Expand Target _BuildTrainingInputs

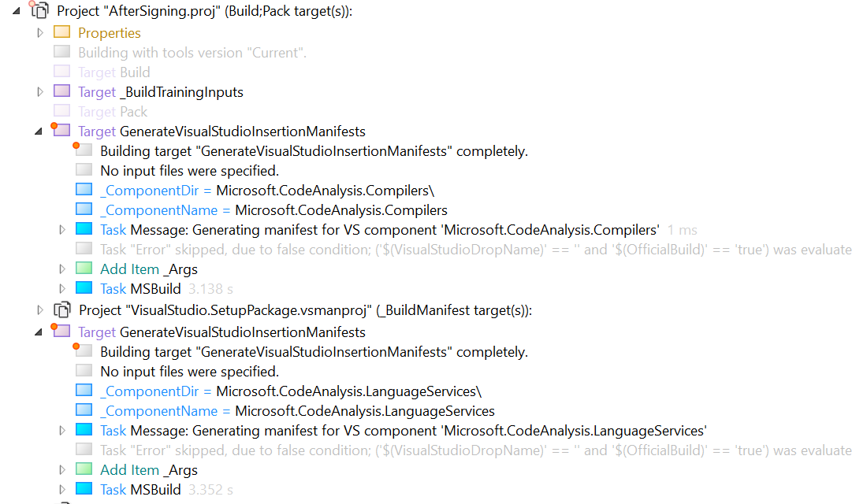pos(39,91)
